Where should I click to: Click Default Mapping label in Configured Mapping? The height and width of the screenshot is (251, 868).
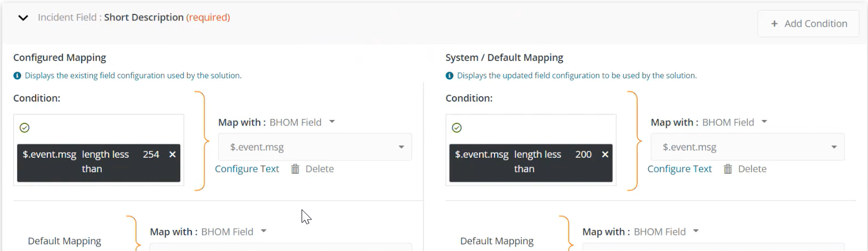pyautogui.click(x=65, y=241)
